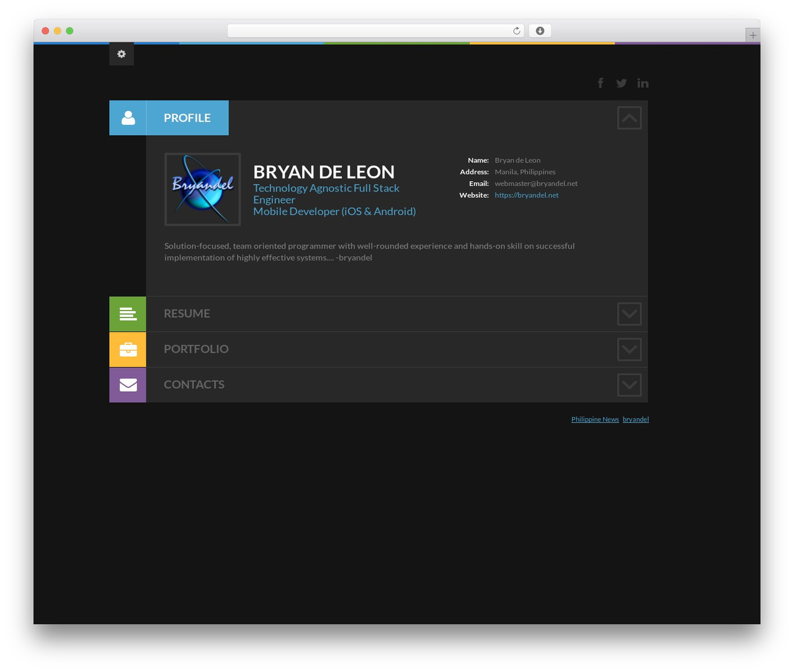Click the green Resume lines icon
794x672 pixels.
(x=128, y=314)
